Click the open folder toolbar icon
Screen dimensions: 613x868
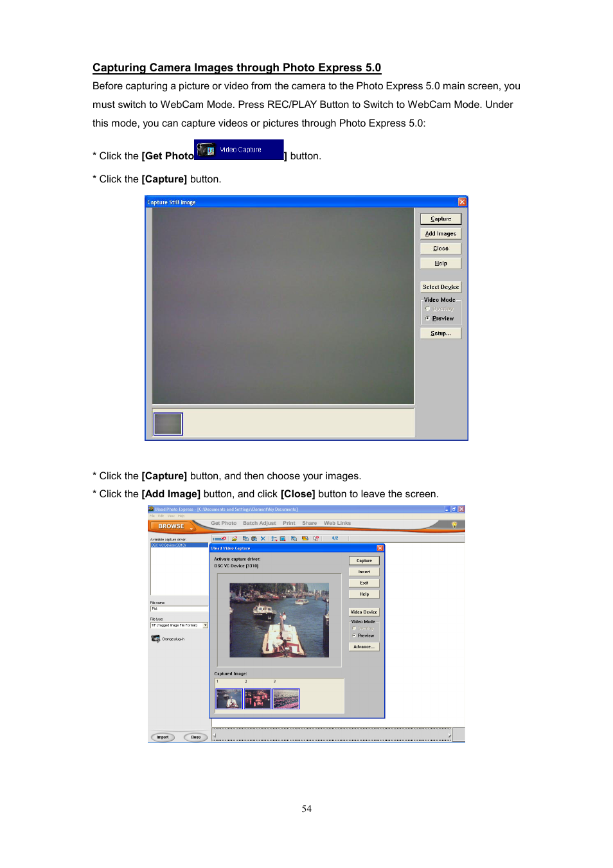[235, 538]
